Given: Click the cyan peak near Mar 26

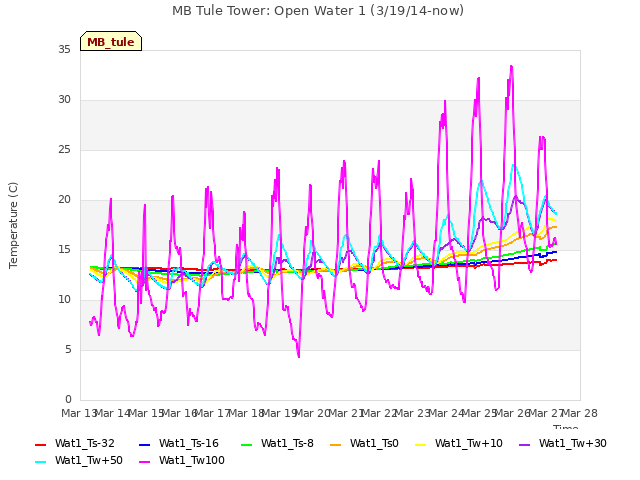Looking at the screenshot, I should pyautogui.click(x=514, y=165).
